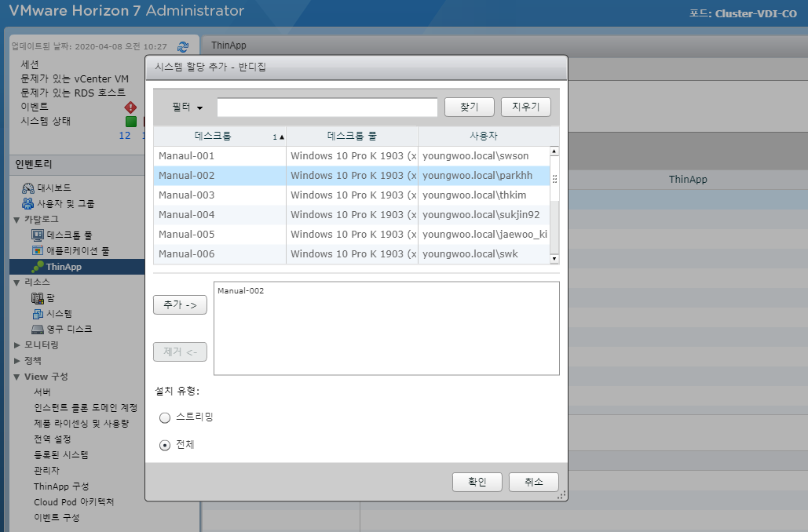The height and width of the screenshot is (532, 808).
Task: Click the 추가 -> add button
Action: pos(180,305)
